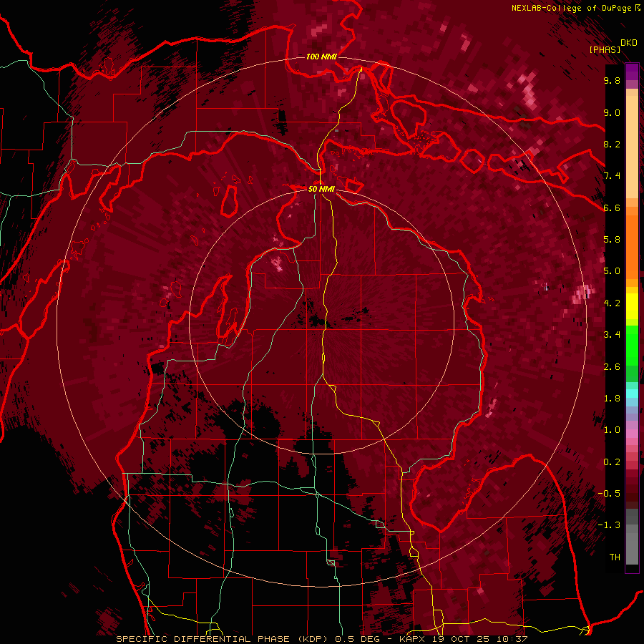Select the 1.0 value on the legend

[x=612, y=430]
